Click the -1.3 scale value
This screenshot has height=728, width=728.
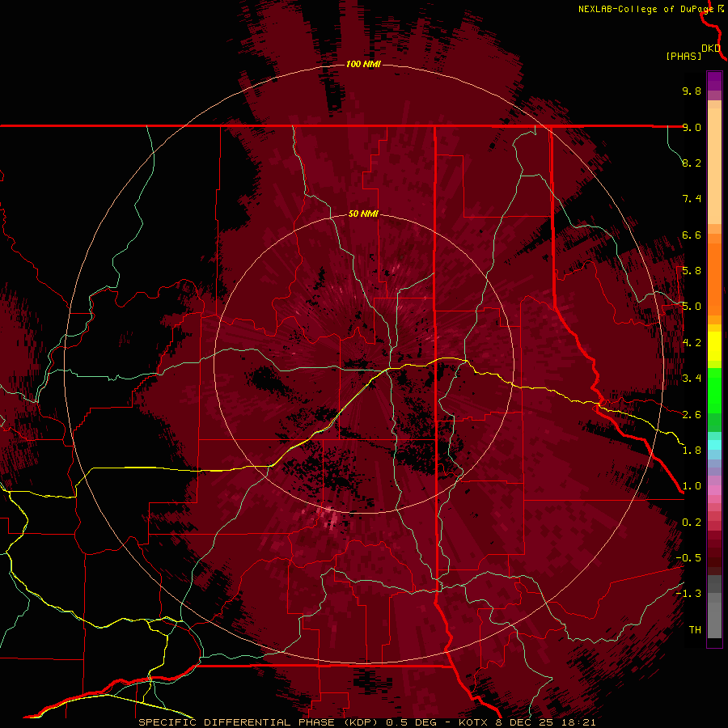coord(688,594)
